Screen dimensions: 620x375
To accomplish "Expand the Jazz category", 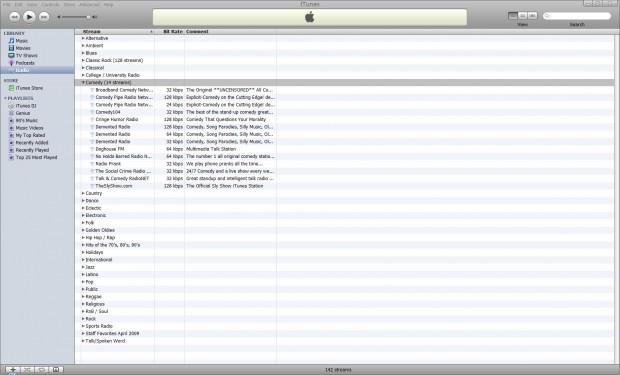I will click(83, 267).
